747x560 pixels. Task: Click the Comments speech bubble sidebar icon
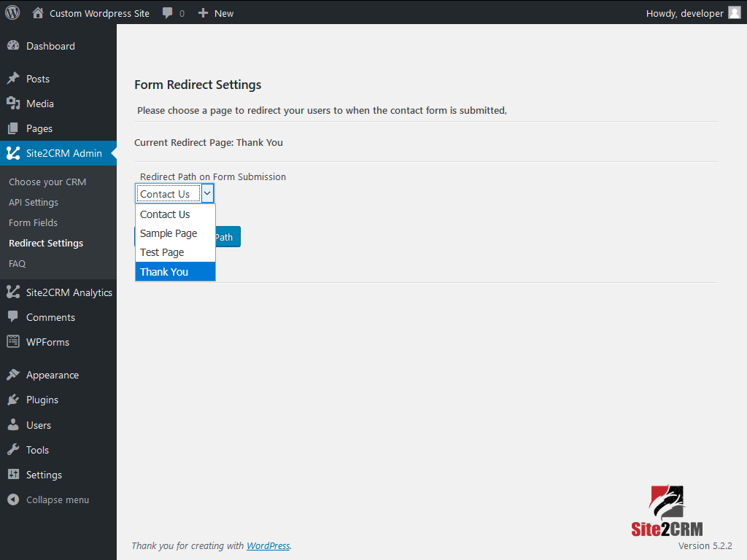13,317
